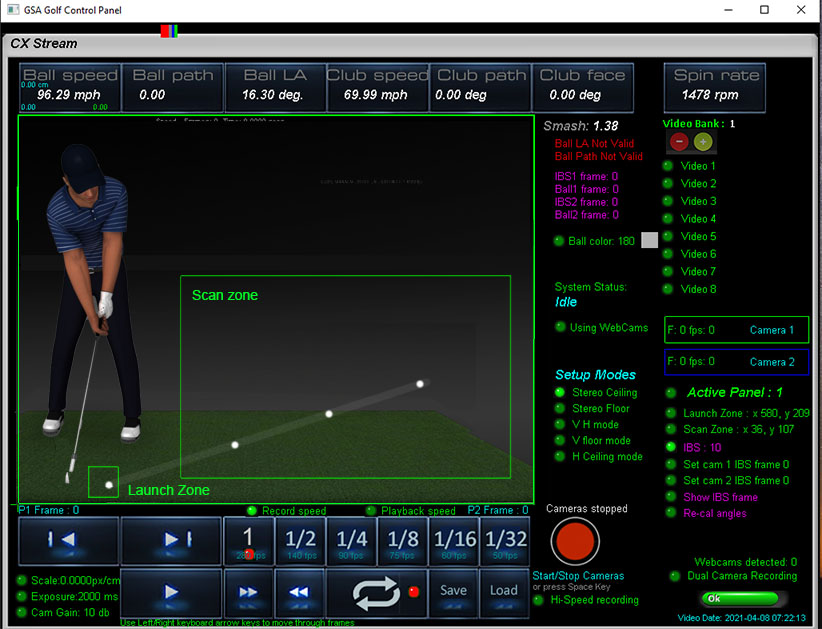Screen dimensions: 822x629
Task: Click the Club speed readout
Action: pos(377,88)
